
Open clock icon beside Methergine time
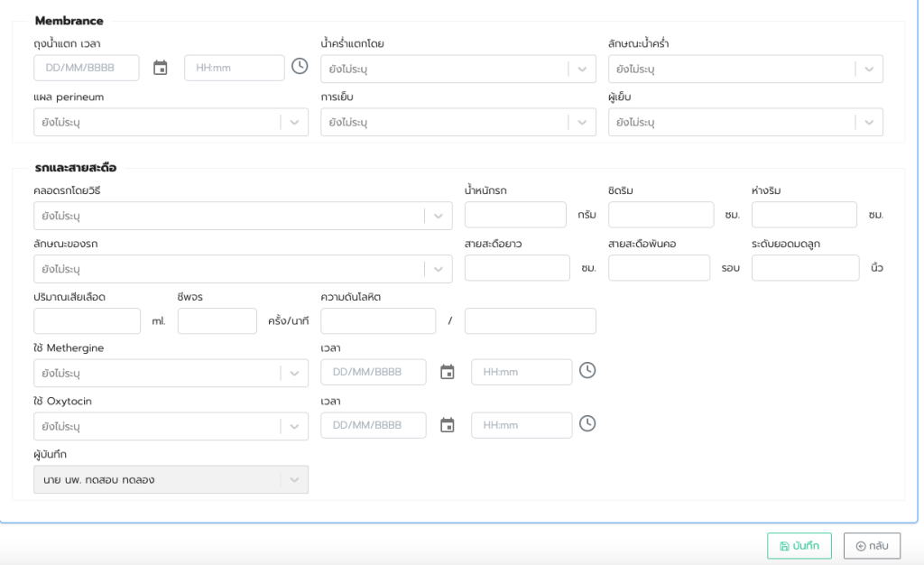click(x=587, y=371)
